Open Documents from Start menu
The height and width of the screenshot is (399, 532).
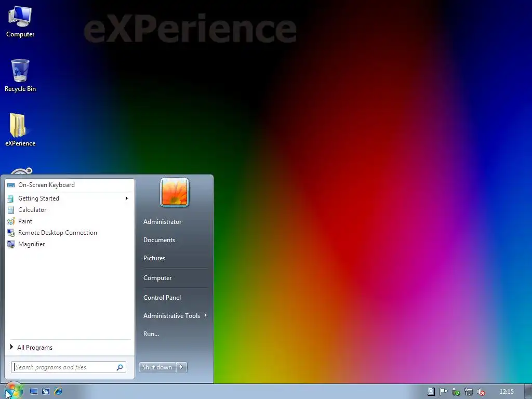pos(159,240)
